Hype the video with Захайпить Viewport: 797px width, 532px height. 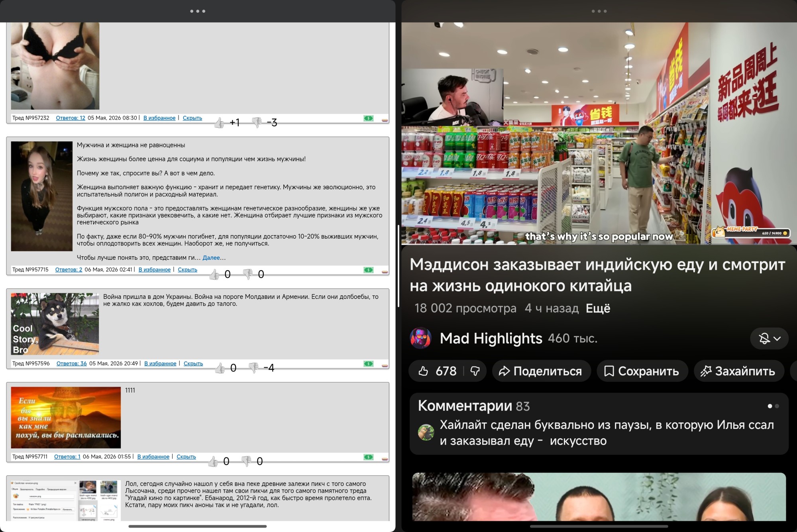coord(739,371)
